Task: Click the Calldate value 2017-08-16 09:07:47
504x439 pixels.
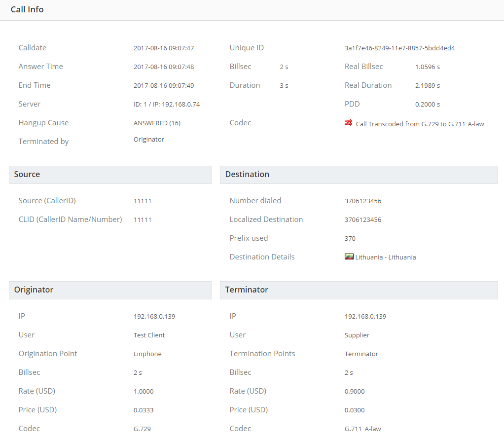Action: (x=164, y=48)
